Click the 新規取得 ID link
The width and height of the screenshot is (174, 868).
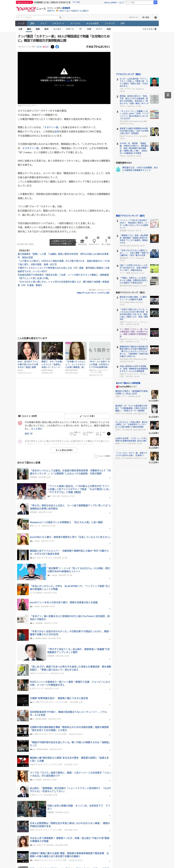click(66, 8)
